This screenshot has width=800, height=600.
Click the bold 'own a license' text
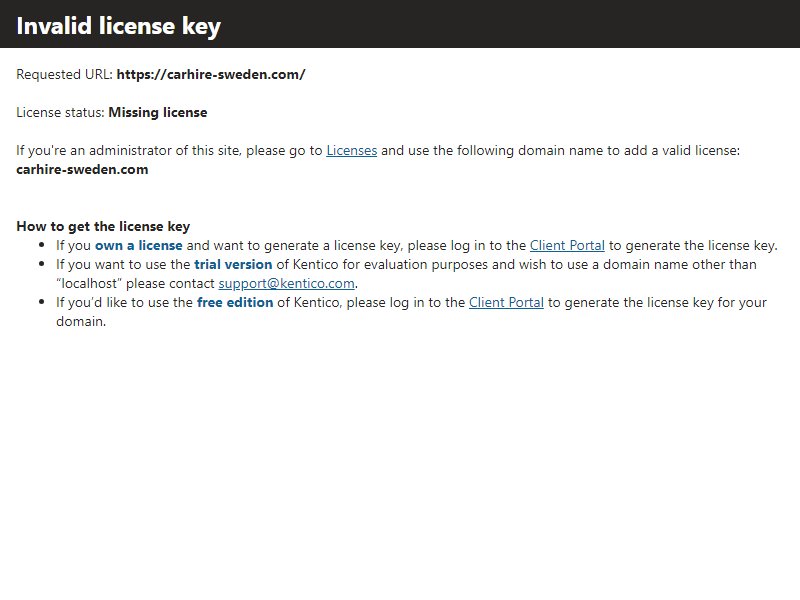[x=139, y=245]
